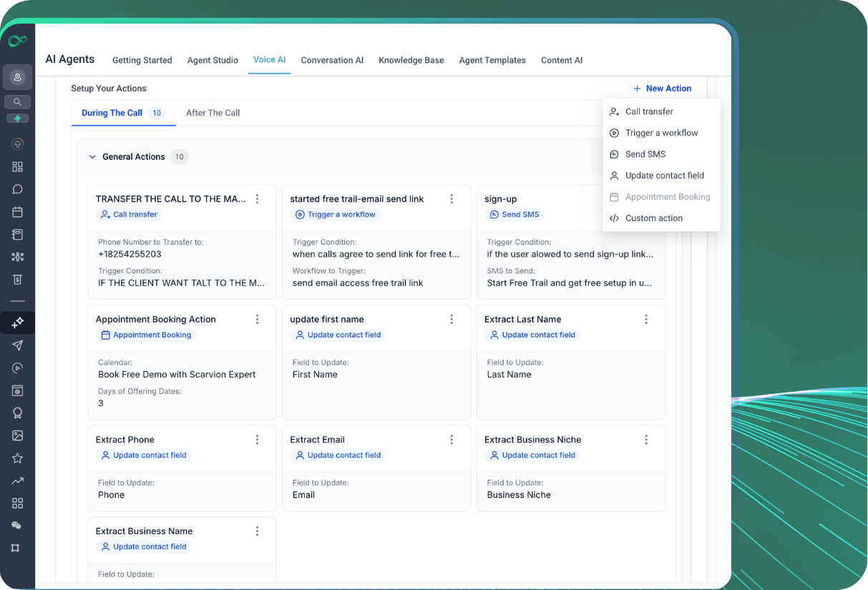Open the Agent Templates tab
Viewport: 868px width, 590px height.
492,60
